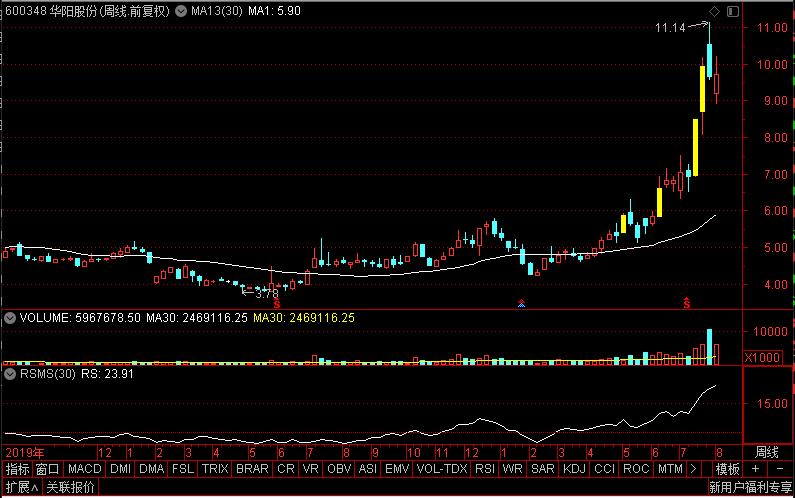Screen dimensions: 795x498
Task: Click the diamond marker icon at chart top
Action: coord(715,12)
